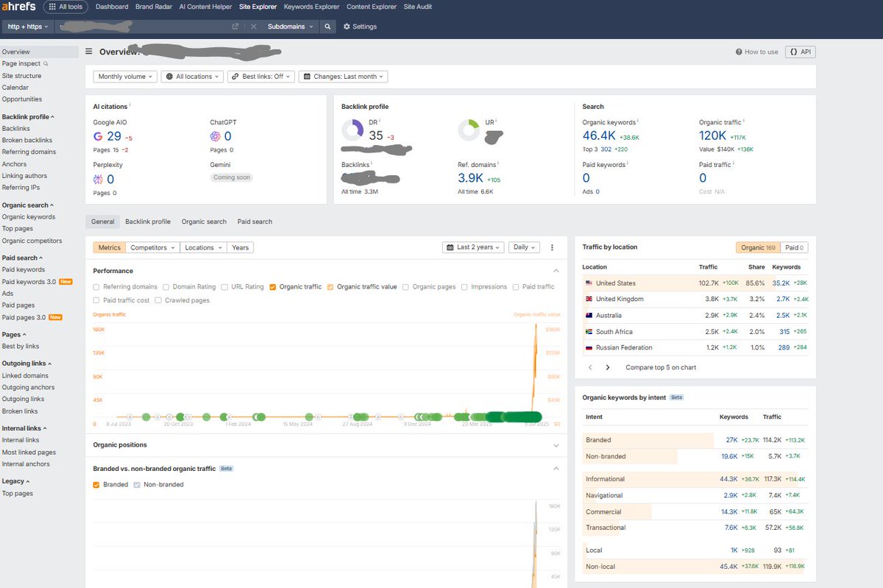The height and width of the screenshot is (588, 883).
Task: Open the Best links: Off dropdown
Action: [x=260, y=77]
